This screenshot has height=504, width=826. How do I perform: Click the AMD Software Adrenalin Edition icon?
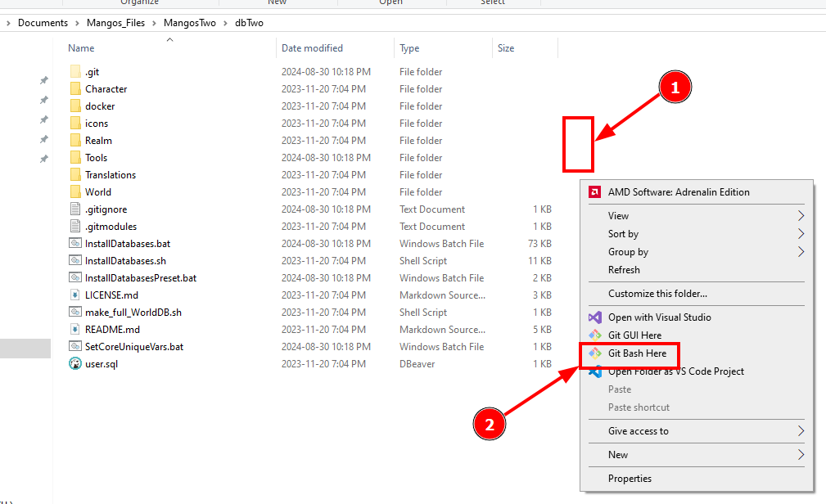point(595,192)
